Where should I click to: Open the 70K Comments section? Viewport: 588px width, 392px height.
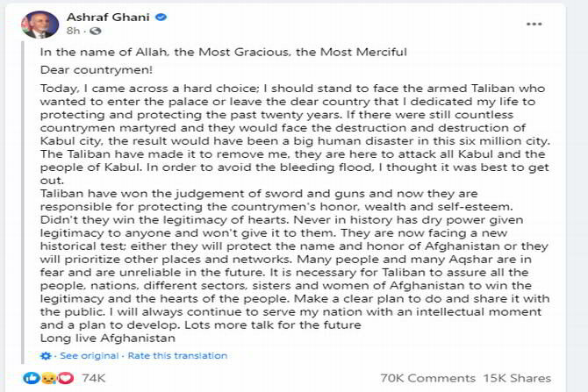coord(428,378)
